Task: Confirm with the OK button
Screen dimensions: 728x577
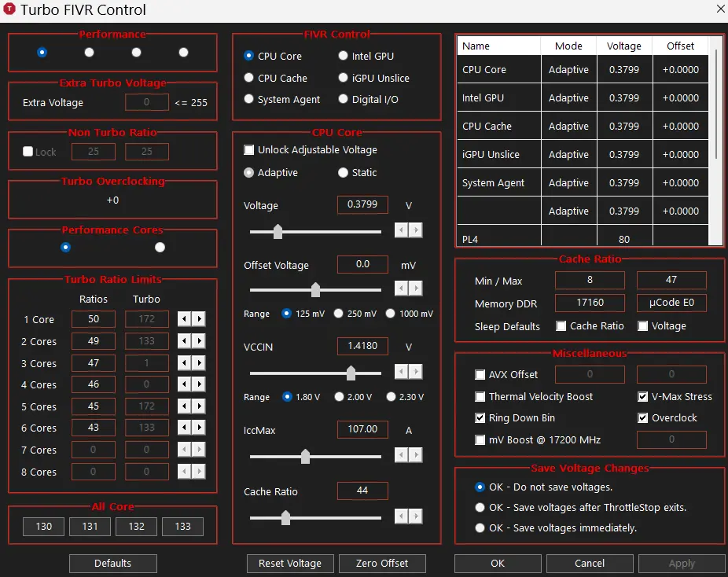Action: 498,563
